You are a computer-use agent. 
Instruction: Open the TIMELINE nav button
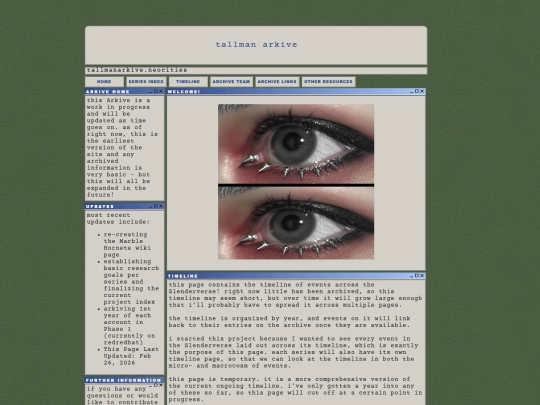188,82
